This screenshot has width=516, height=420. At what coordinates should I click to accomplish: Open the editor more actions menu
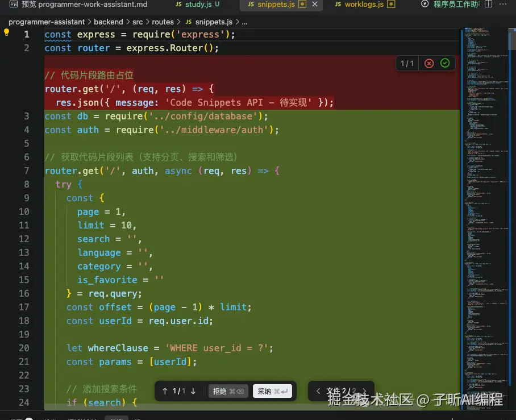click(x=503, y=5)
